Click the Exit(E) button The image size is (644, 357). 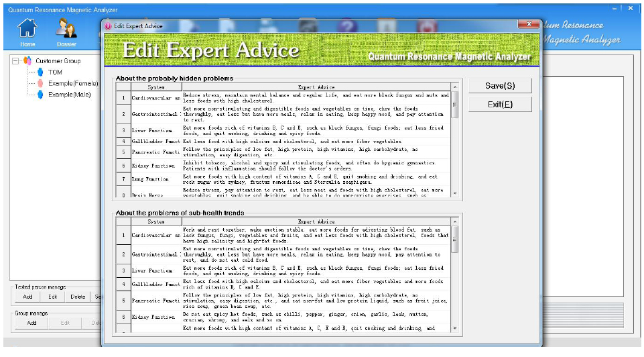coord(500,105)
